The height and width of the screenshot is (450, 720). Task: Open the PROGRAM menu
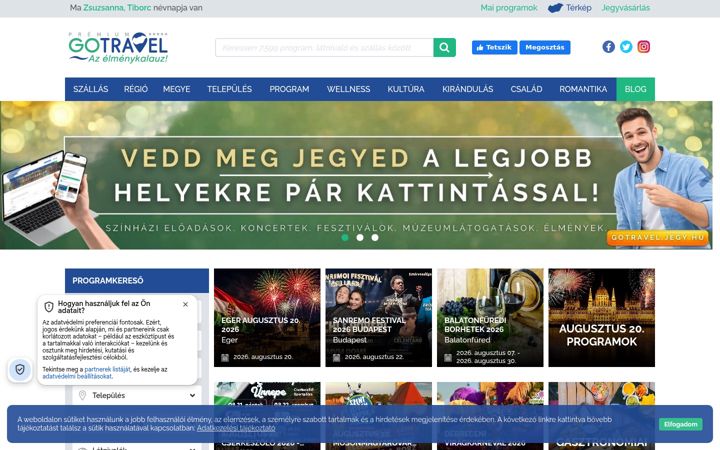pyautogui.click(x=289, y=89)
